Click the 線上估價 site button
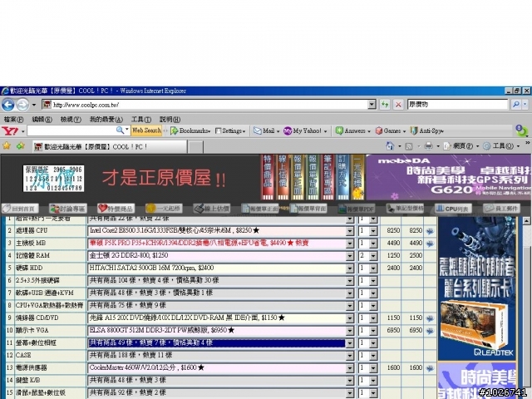This screenshot has height=399, width=532. coord(212,209)
